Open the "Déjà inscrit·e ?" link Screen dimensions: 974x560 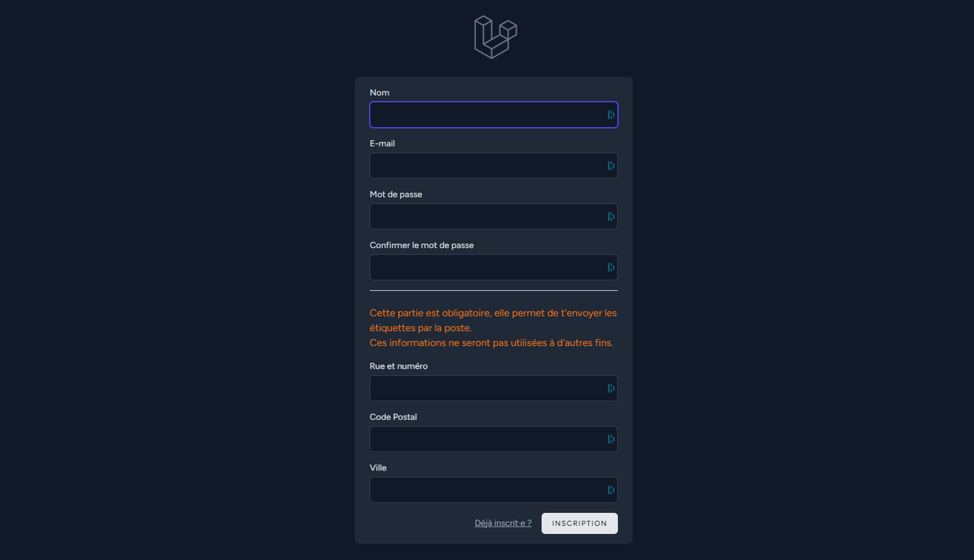click(x=503, y=523)
